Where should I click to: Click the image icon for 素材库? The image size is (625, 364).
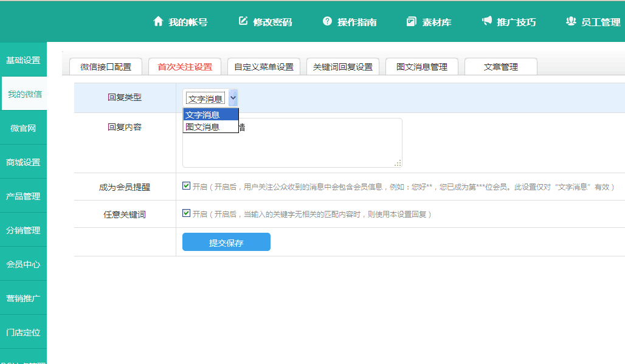point(412,21)
